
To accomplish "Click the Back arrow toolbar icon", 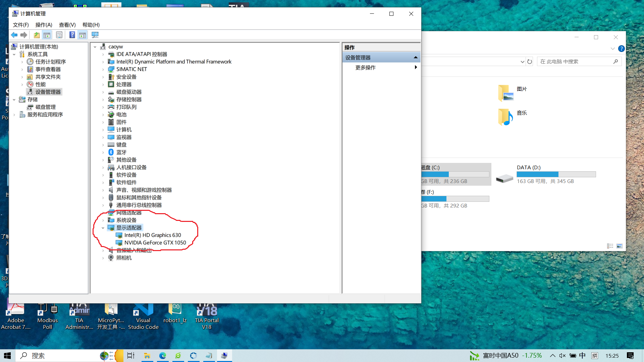I will point(14,35).
